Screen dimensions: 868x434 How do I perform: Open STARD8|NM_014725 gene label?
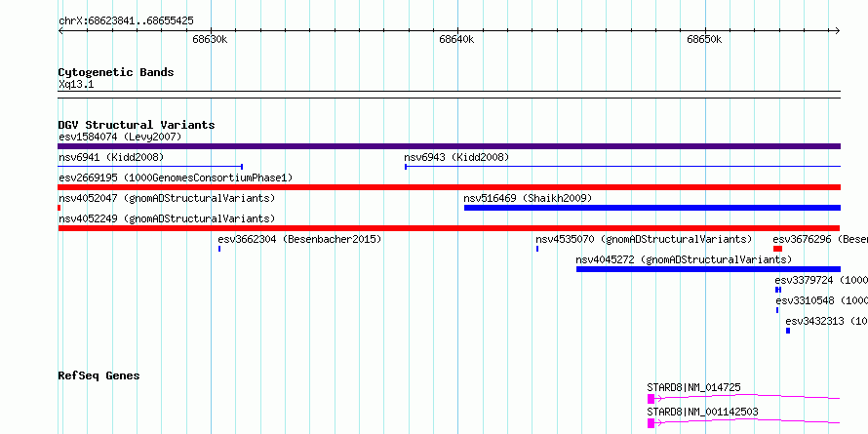(x=693, y=387)
